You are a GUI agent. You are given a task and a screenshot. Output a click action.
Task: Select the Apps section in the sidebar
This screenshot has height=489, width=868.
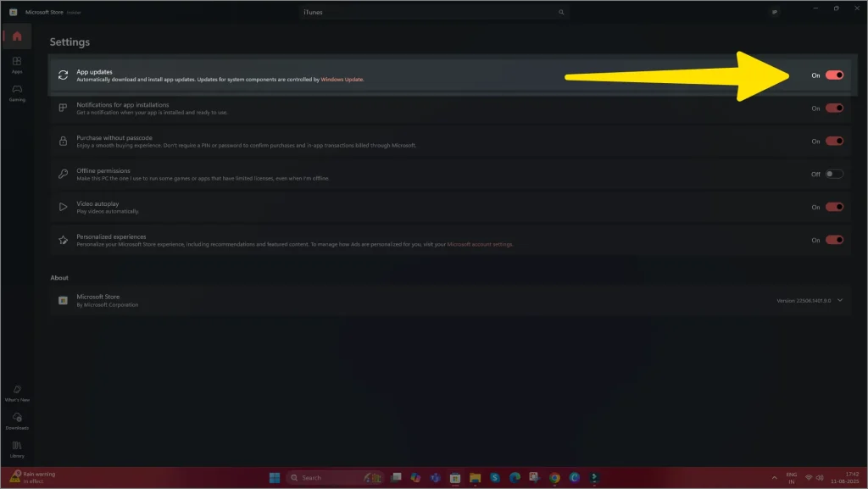click(16, 65)
